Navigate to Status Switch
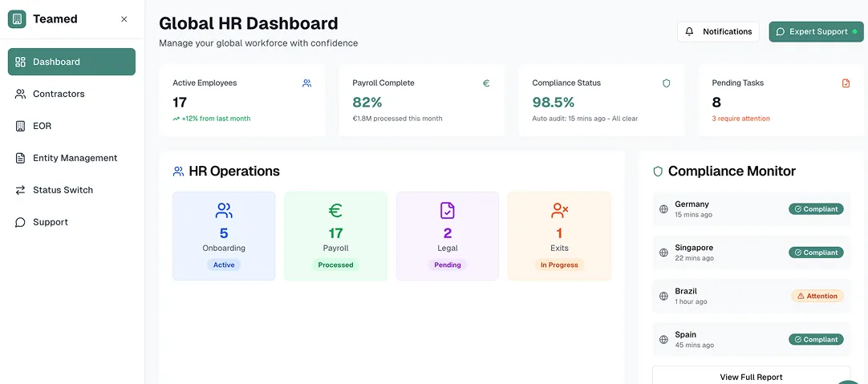Viewport: 868px width, 384px height. (x=71, y=190)
